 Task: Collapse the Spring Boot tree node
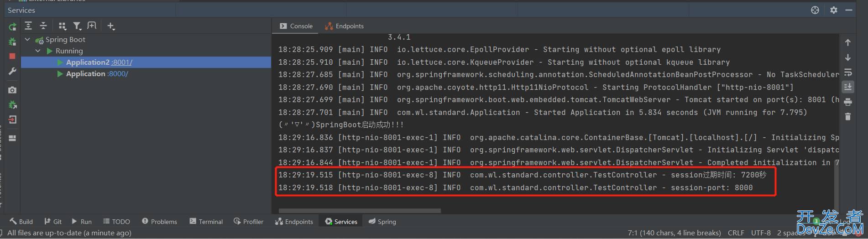click(27, 40)
